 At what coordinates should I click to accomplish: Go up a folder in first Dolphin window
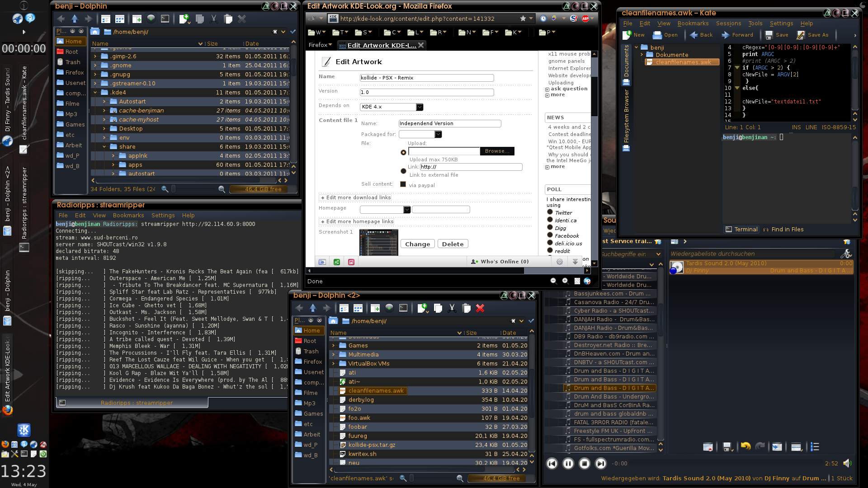click(x=75, y=19)
